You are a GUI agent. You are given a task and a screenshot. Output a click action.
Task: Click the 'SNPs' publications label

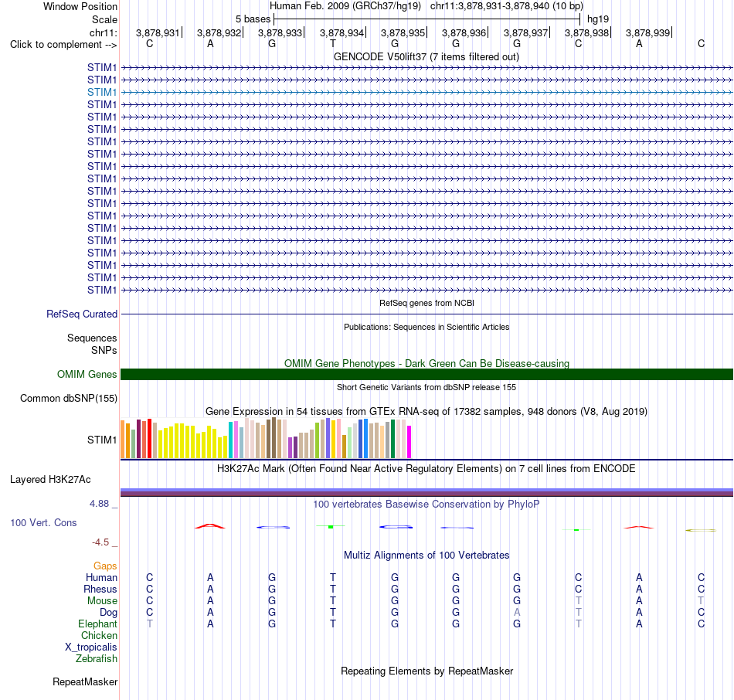pyautogui.click(x=104, y=350)
